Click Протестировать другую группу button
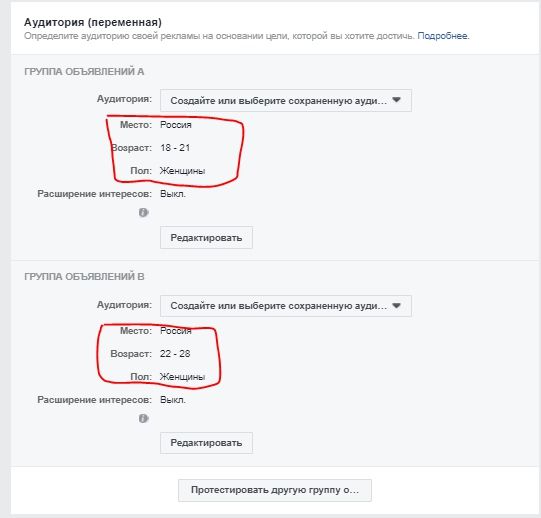Image resolution: width=541 pixels, height=518 pixels. pyautogui.click(x=275, y=490)
